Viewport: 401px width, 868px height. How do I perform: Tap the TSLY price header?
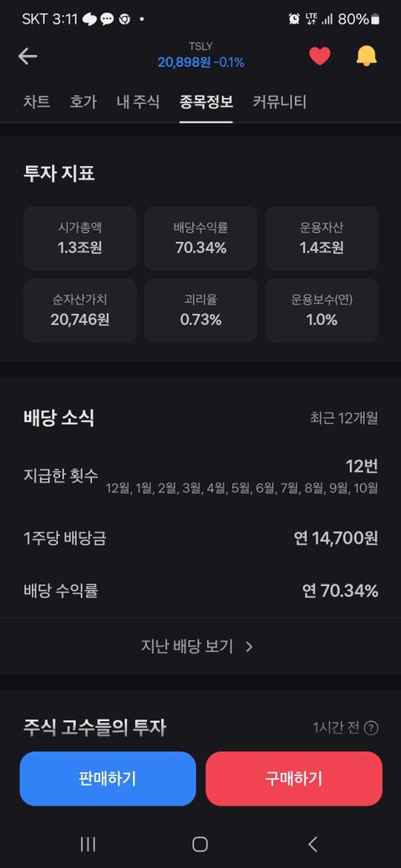click(x=200, y=56)
